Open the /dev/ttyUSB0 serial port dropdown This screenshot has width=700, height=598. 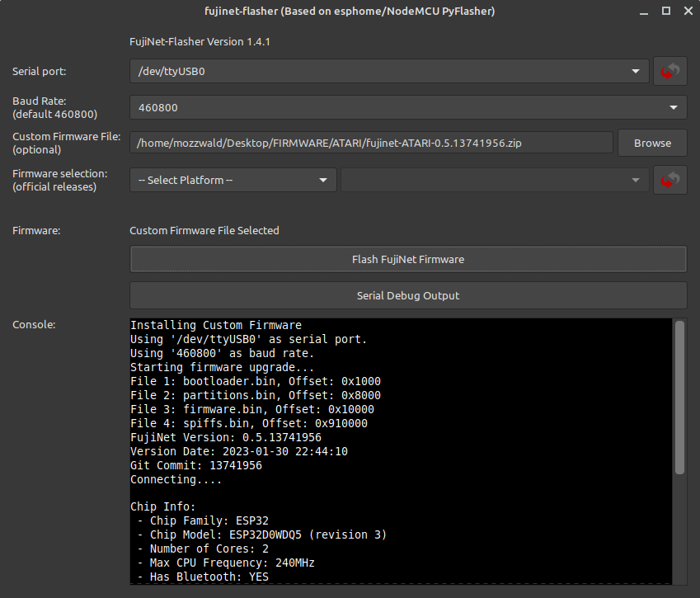click(x=388, y=72)
